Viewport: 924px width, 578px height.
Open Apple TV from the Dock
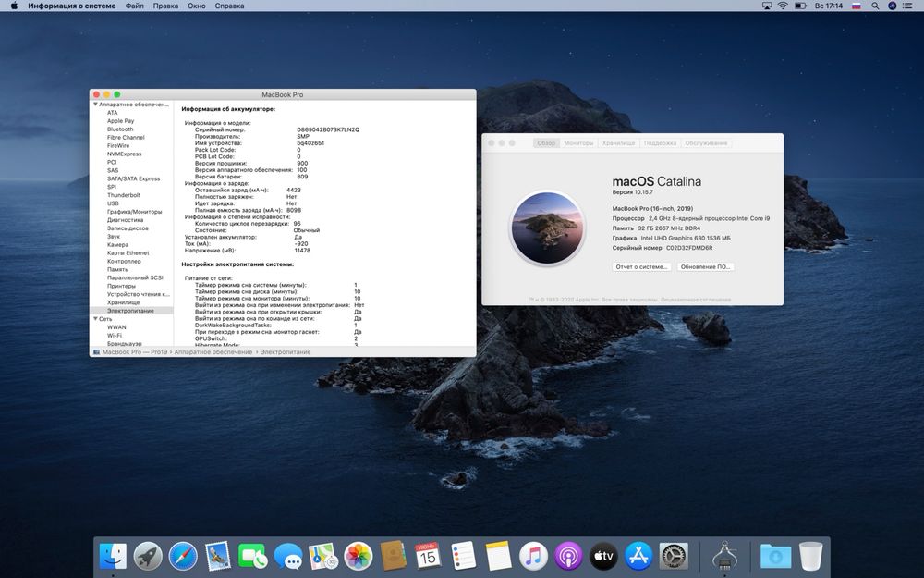603,556
